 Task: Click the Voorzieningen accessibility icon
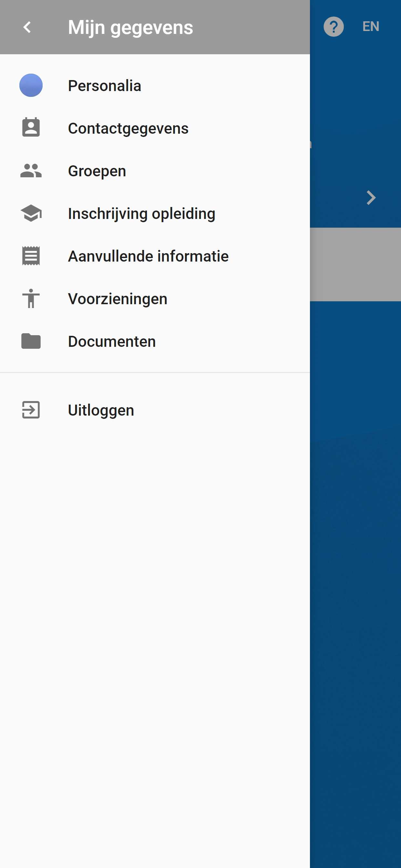click(x=31, y=298)
